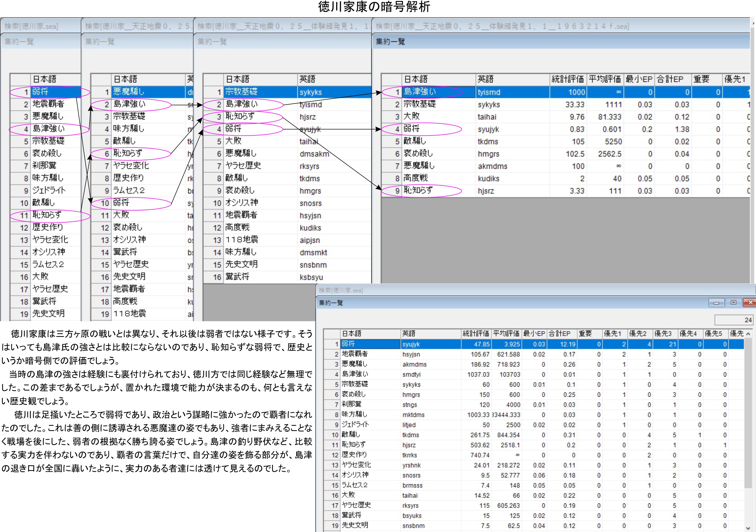Screen dimensions: 756x532
Task: Click the 英語 header in the bottom table
Action: [431, 334]
